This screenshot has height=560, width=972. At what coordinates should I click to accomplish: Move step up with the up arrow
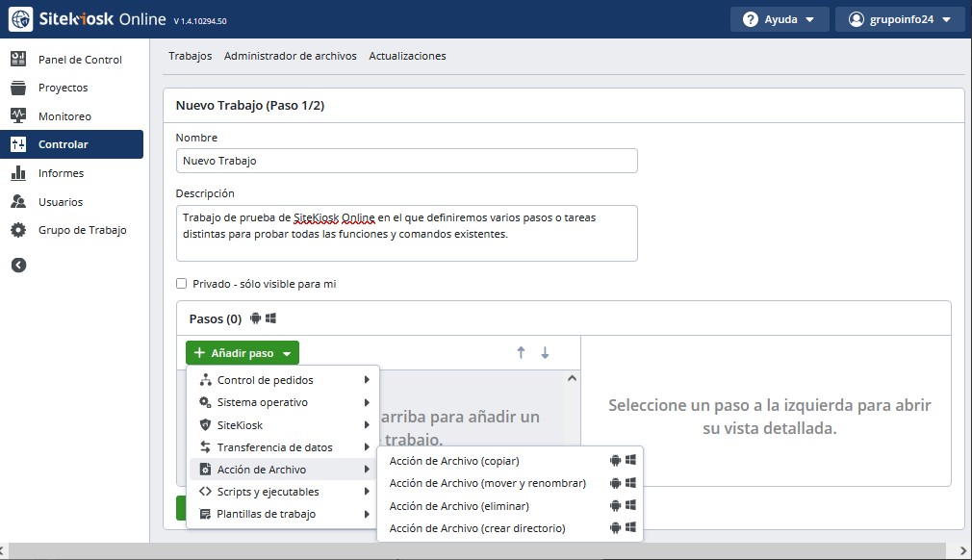coord(521,353)
